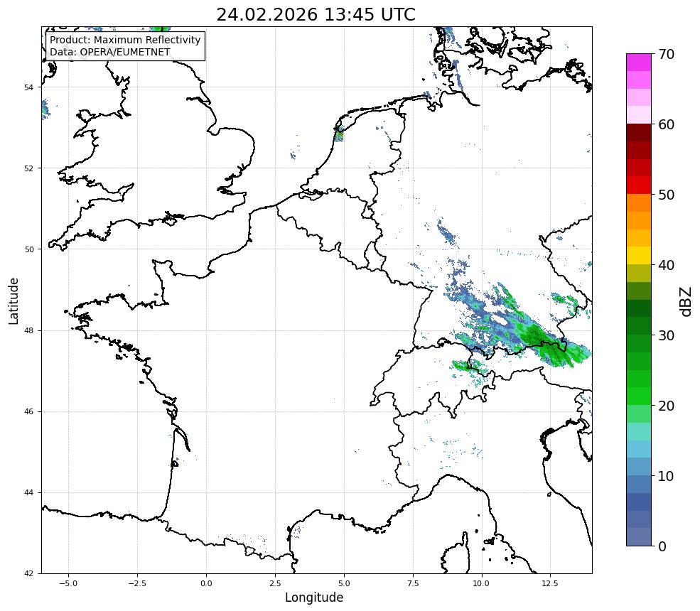Click the longitude tick label 12.5

coord(550,583)
